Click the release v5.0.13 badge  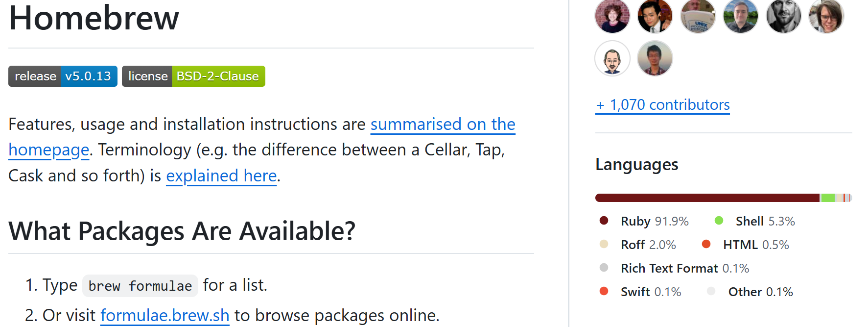(x=63, y=76)
